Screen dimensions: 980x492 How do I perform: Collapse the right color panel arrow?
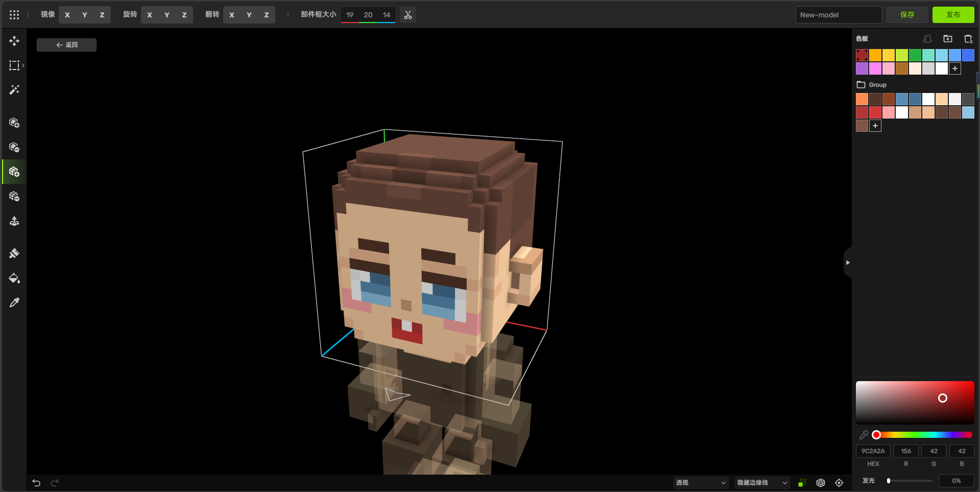[x=848, y=263]
